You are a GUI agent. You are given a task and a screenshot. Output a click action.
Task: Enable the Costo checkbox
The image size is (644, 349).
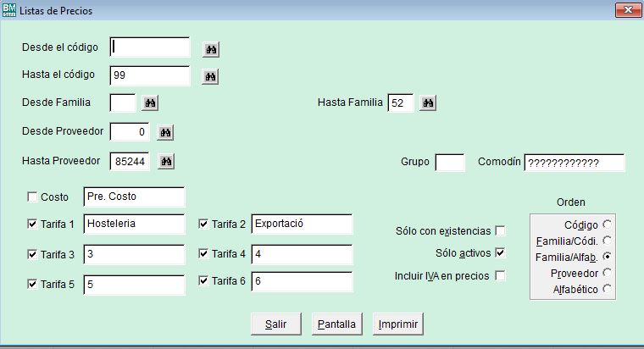(x=32, y=197)
